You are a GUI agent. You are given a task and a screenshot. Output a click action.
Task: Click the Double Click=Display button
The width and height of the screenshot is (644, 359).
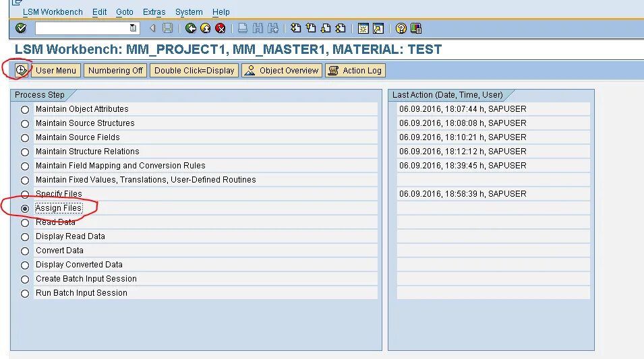pyautogui.click(x=194, y=70)
